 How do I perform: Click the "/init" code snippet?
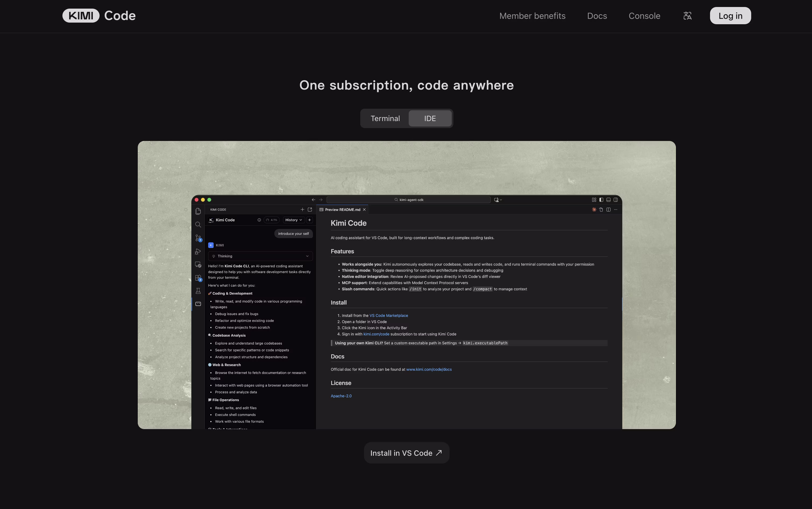(x=415, y=289)
